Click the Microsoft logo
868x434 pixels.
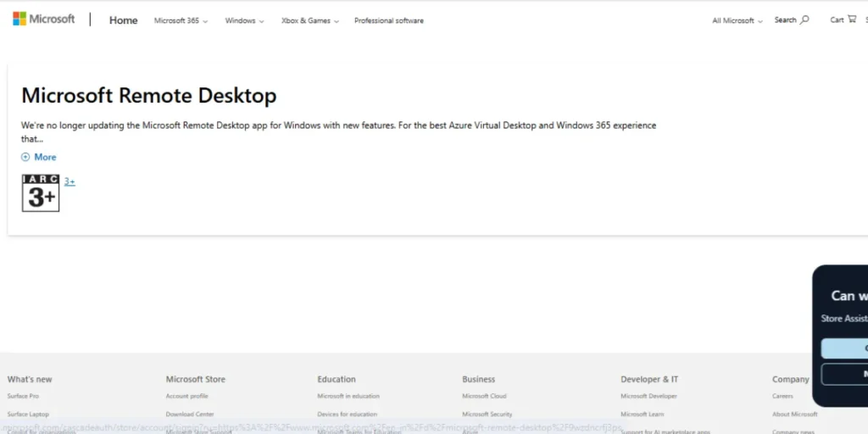[44, 19]
